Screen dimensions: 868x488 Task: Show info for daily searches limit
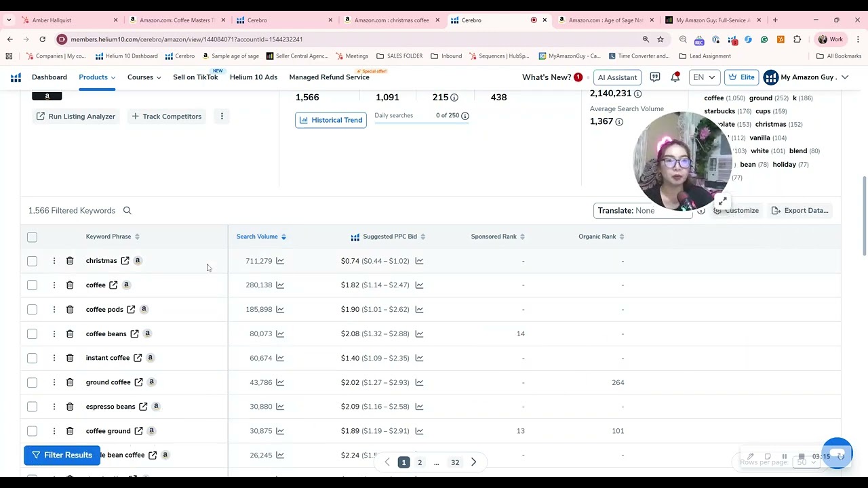pyautogui.click(x=465, y=116)
